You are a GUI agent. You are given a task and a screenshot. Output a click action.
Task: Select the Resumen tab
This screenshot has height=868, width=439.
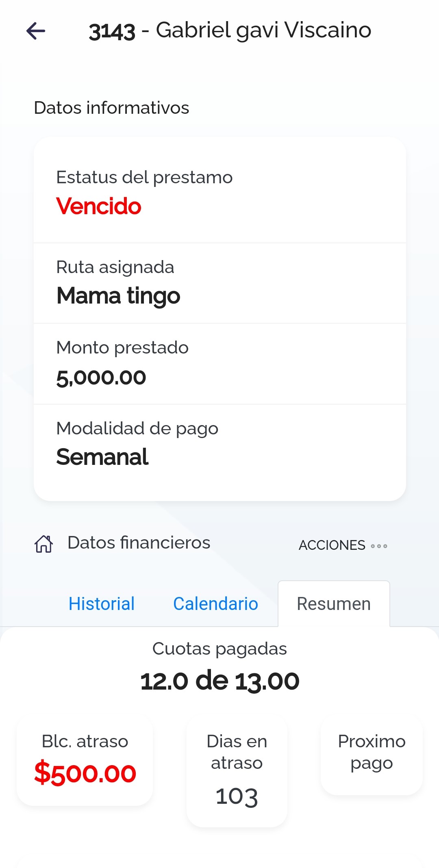click(x=334, y=604)
